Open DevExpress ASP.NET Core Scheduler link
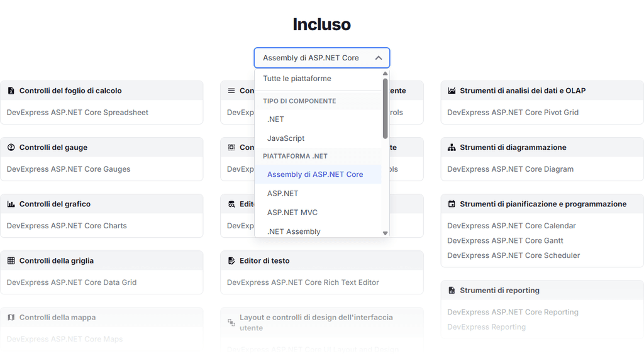Viewport: 644px width, 356px height. click(x=513, y=255)
